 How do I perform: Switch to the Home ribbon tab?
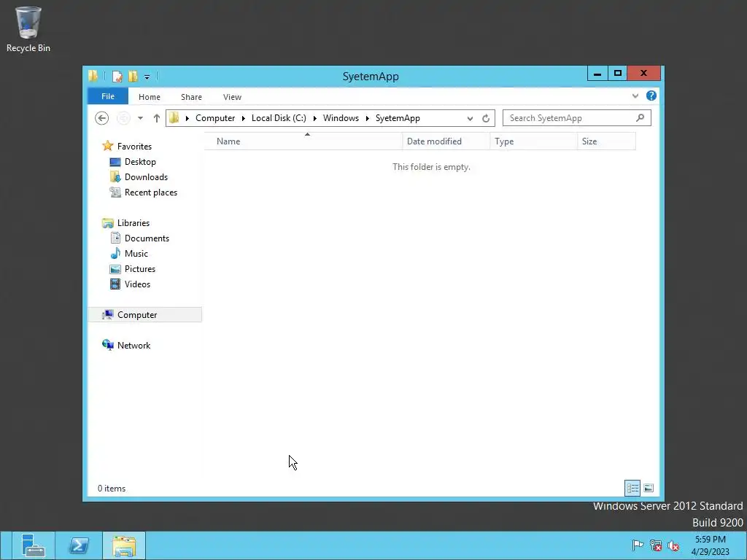[149, 97]
